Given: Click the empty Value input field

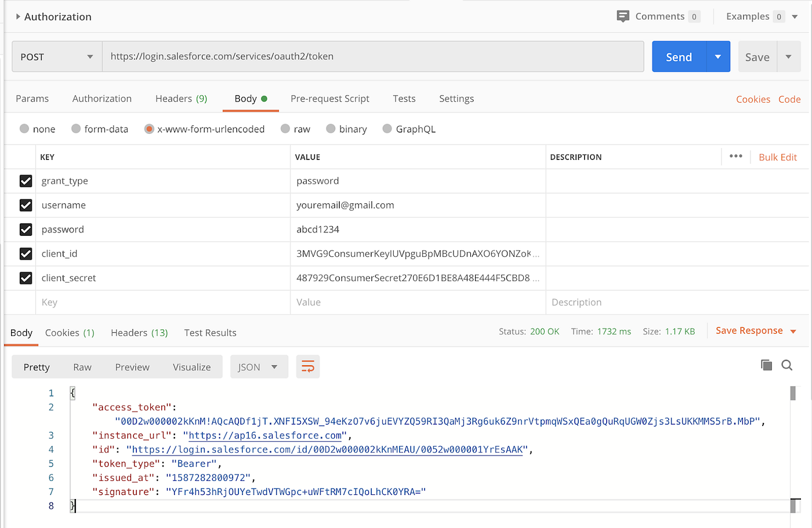Looking at the screenshot, I should pos(418,303).
